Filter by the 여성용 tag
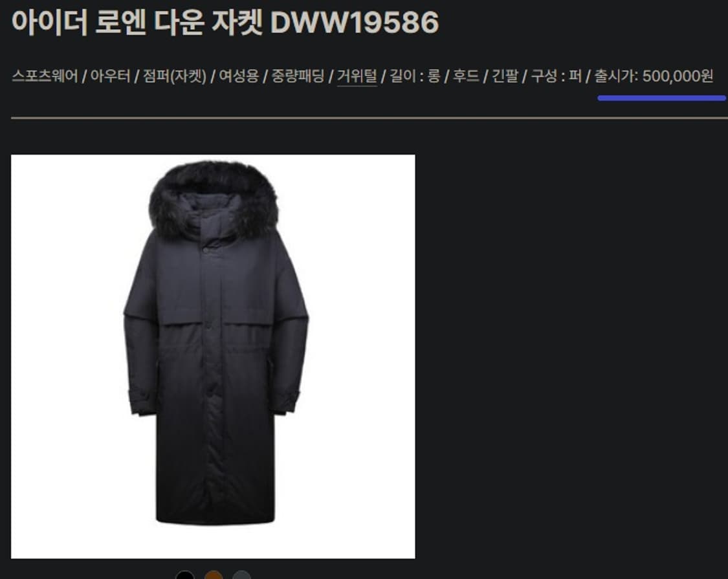Image resolution: width=728 pixels, height=579 pixels. [239, 76]
